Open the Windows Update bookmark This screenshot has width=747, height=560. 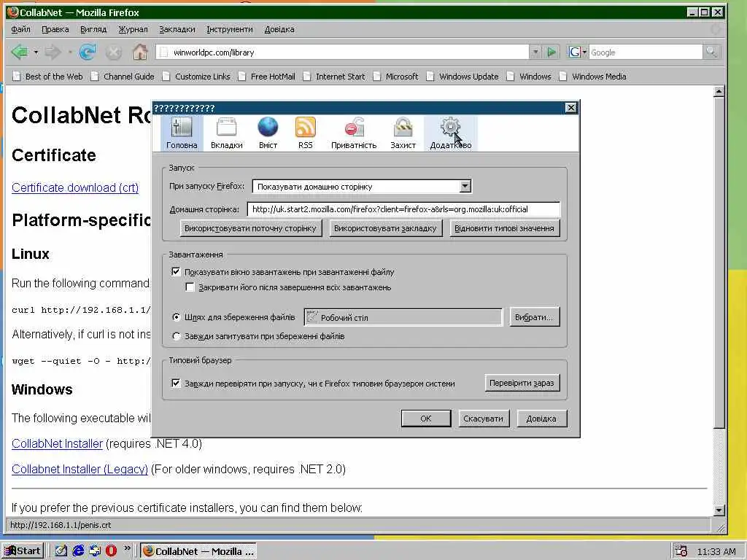462,76
